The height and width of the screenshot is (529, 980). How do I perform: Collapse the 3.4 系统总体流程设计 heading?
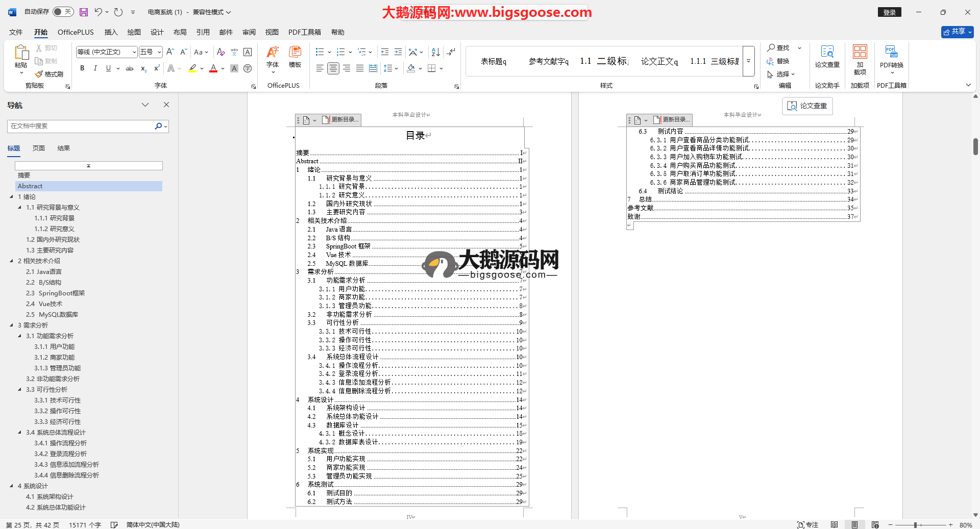20,433
